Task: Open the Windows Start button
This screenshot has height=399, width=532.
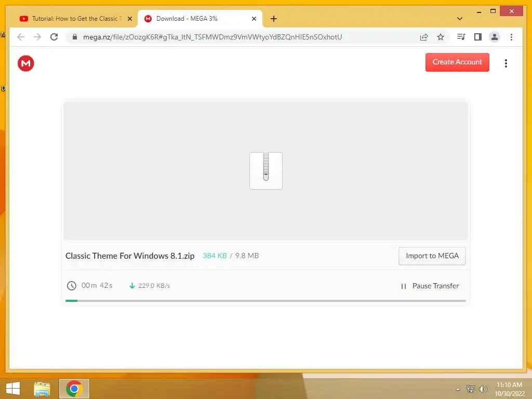Action: tap(13, 389)
